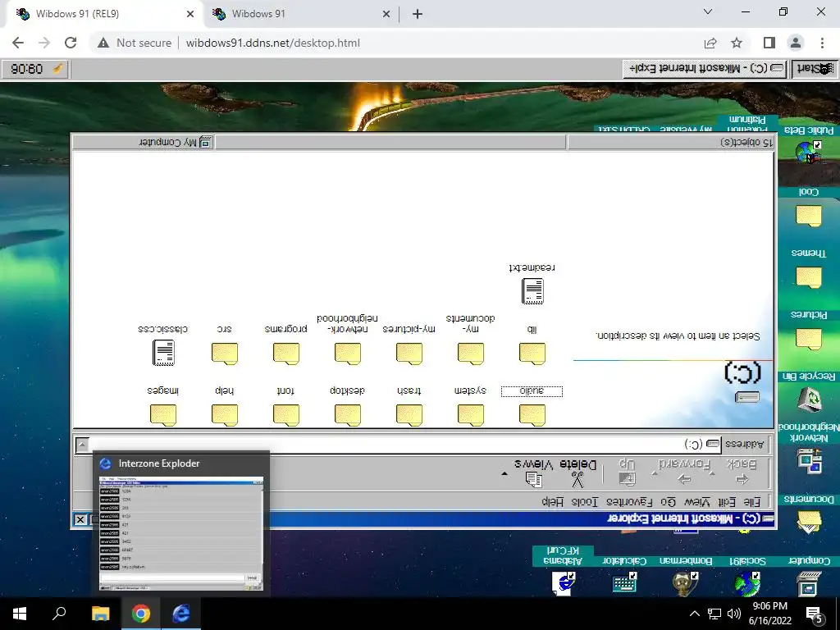Viewport: 840px width, 630px height.
Task: Open the audio folder in the C: window
Action: 532,414
